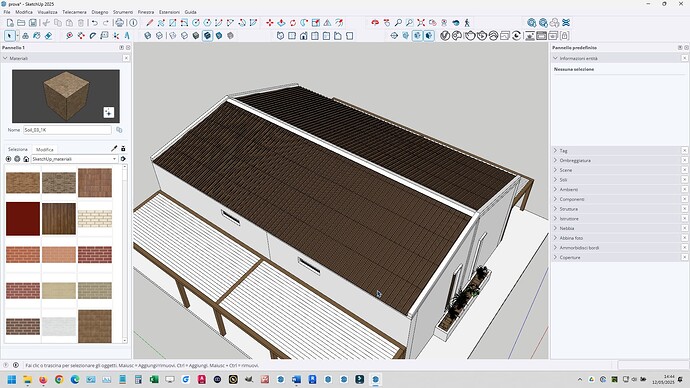Open the File menu
This screenshot has height=388, width=690.
point(7,12)
